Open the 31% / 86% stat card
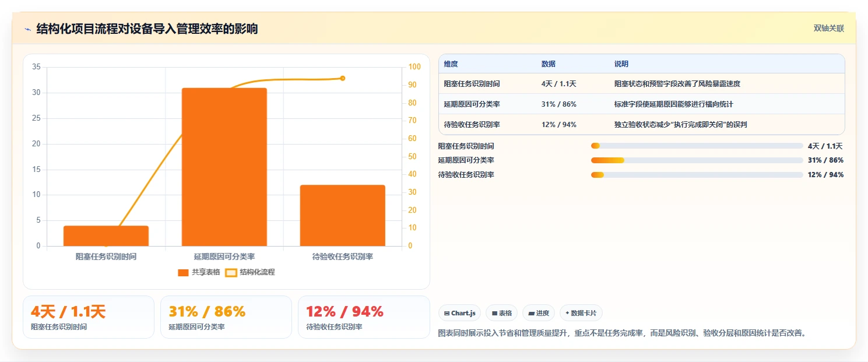 (226, 317)
